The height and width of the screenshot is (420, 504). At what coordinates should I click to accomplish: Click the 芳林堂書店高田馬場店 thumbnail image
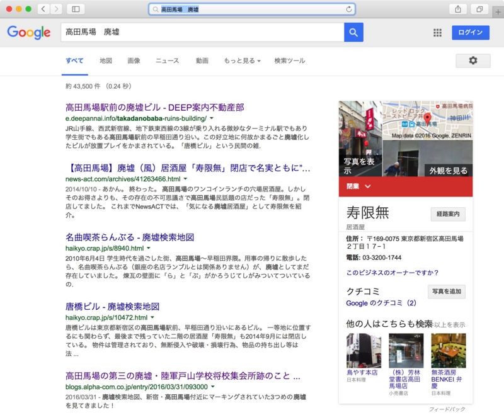click(406, 350)
